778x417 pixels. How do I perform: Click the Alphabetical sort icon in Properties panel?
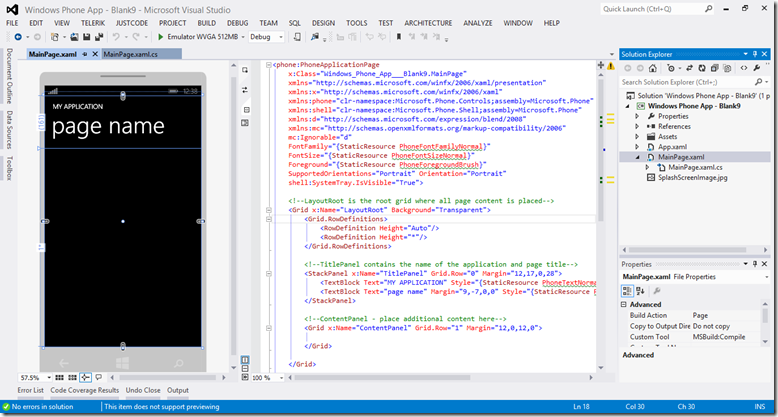(x=640, y=291)
